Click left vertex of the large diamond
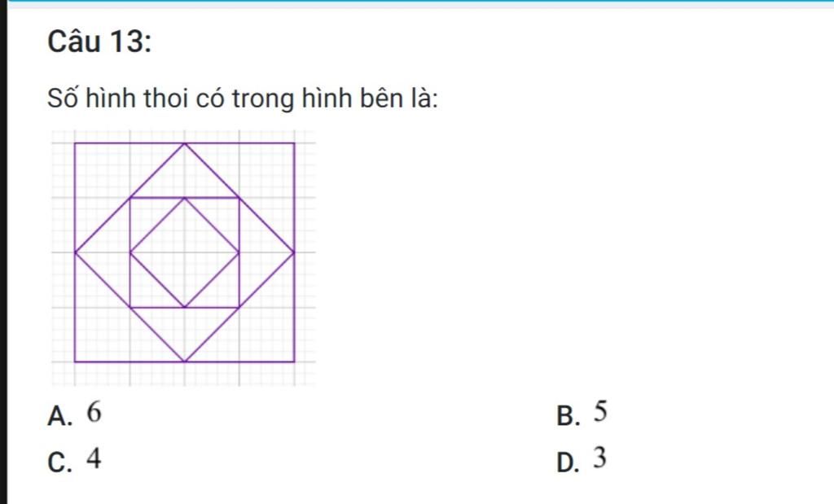834x504 pixels. [75, 252]
